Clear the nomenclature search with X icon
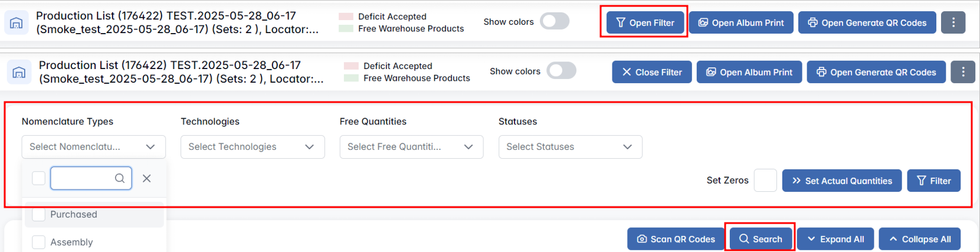980x252 pixels. pos(147,178)
